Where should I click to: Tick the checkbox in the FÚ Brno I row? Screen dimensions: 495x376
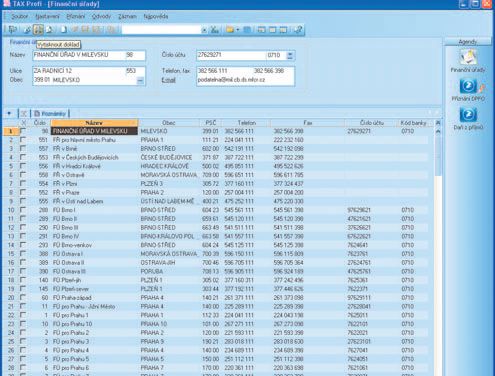coord(23,210)
